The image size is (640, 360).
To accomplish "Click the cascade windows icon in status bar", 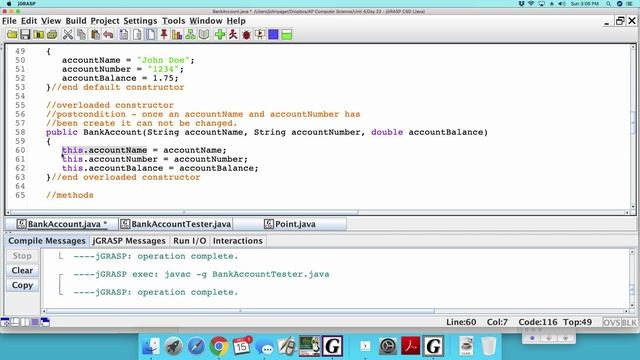I will pos(45,322).
